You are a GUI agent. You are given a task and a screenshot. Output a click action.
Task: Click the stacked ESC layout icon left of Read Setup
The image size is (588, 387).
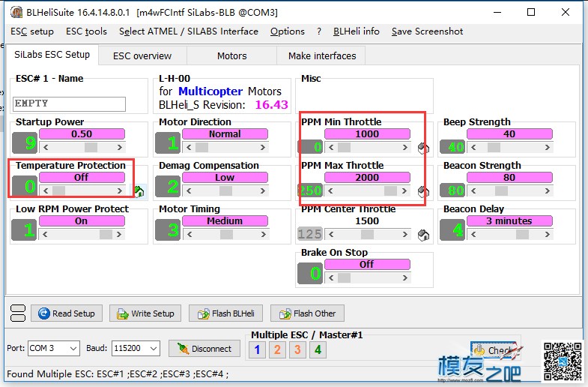point(18,313)
